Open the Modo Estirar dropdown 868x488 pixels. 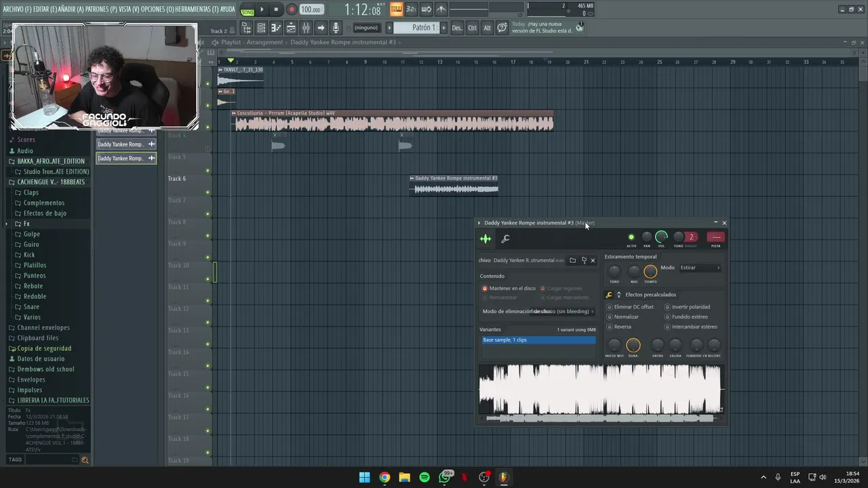[700, 268]
